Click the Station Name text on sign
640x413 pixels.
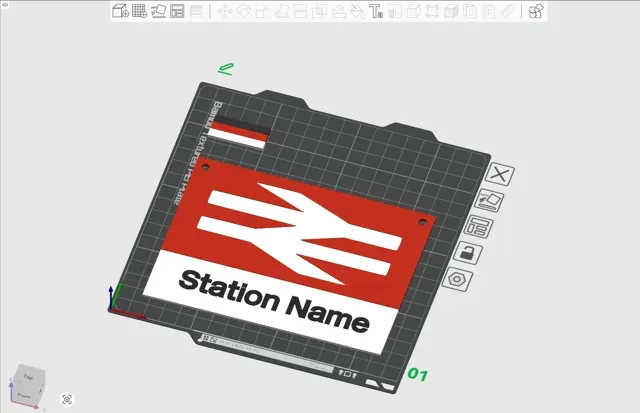tap(274, 301)
